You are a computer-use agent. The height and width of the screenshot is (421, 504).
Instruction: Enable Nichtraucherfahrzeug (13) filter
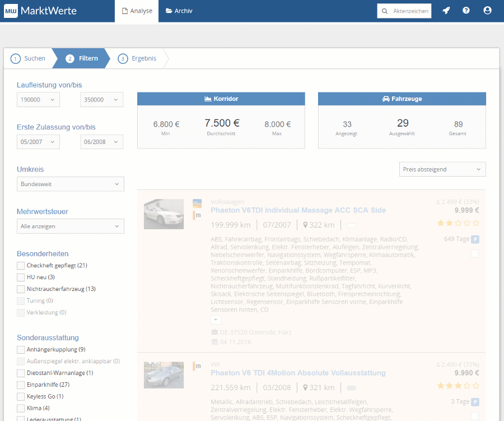[x=21, y=289]
